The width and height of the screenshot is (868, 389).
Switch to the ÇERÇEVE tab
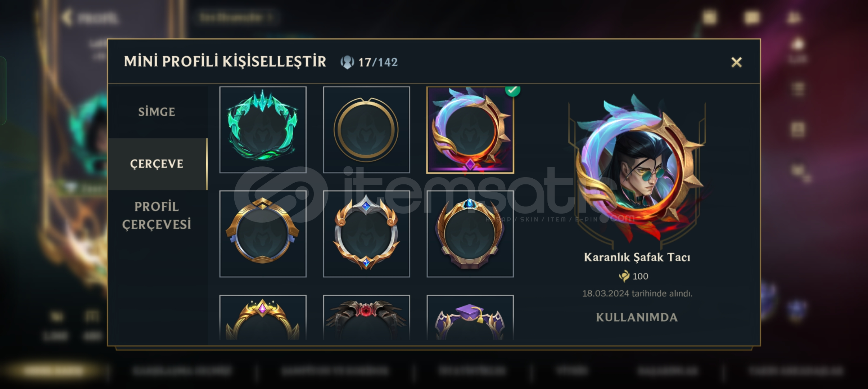point(157,164)
